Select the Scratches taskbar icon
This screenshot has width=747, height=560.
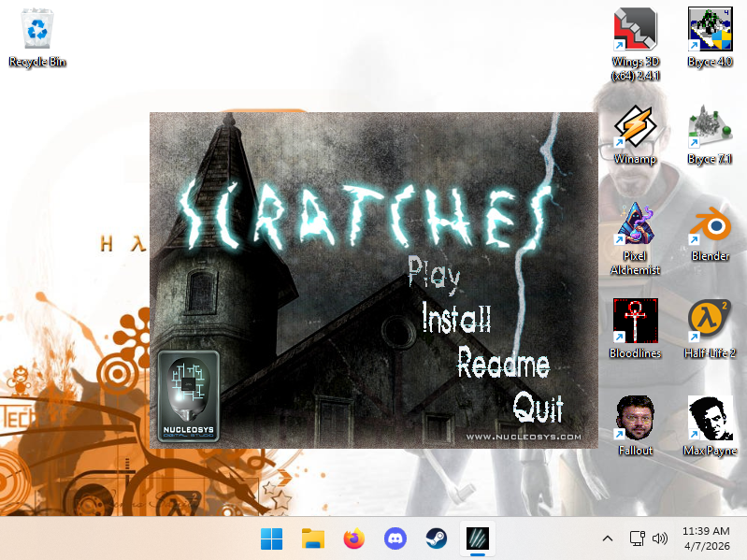pos(478,539)
